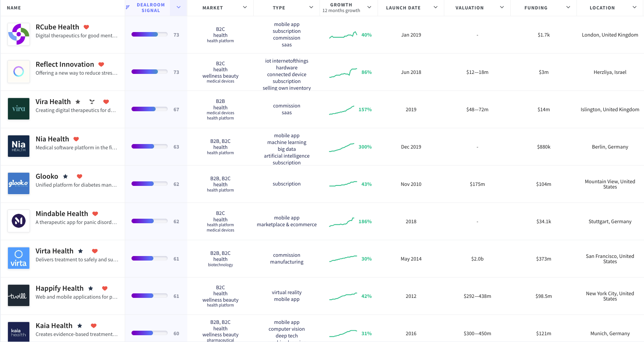Toggle the heart favorite on Nia Health

(x=75, y=139)
